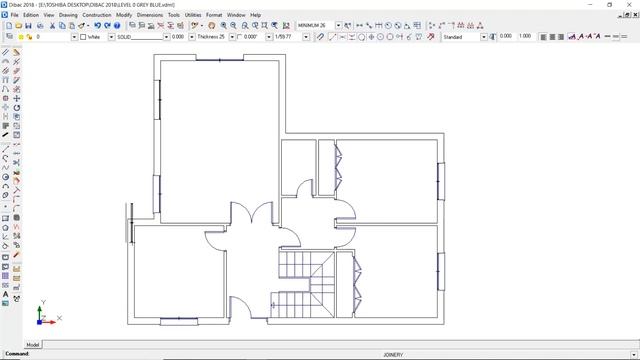Save the current drawing
Screen dimensions: 640x360
point(28,25)
